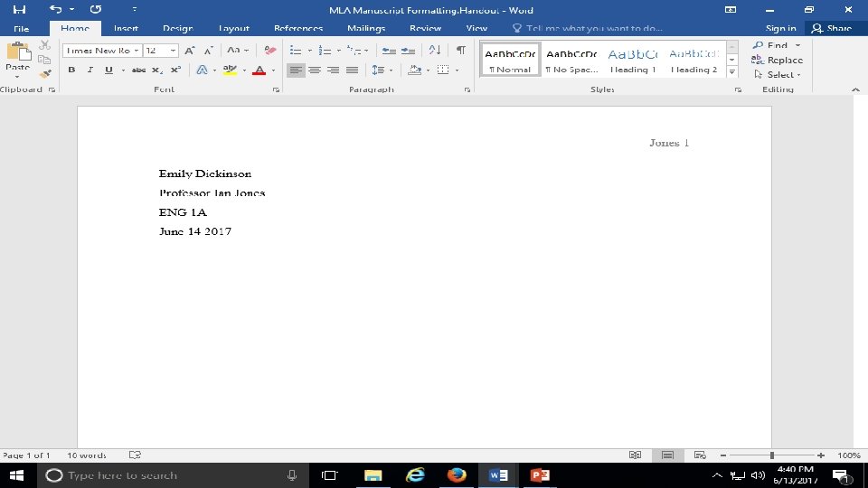868x488 pixels.
Task: Apply No Spacing style
Action: click(x=571, y=61)
